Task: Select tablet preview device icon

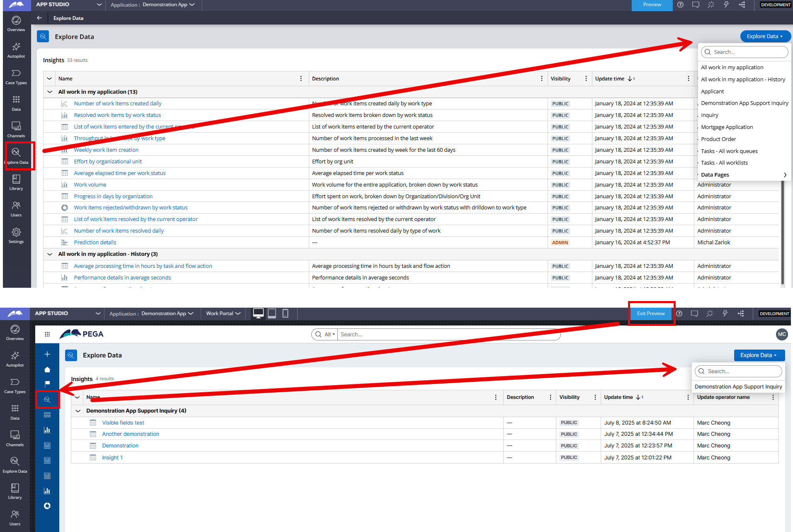Action: pos(272,313)
